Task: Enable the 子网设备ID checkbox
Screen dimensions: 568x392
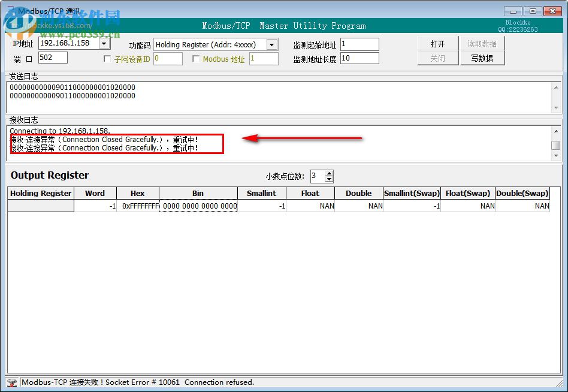Action: tap(108, 58)
